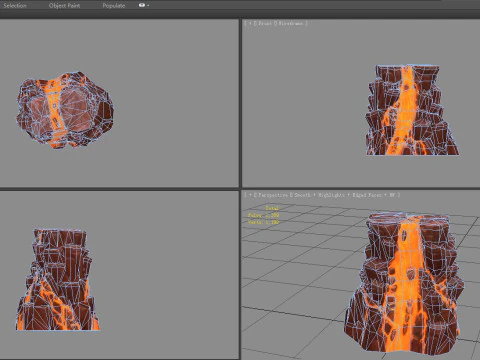Open the Perspective viewport plus menu
This screenshot has height=360, width=480.
(x=250, y=195)
